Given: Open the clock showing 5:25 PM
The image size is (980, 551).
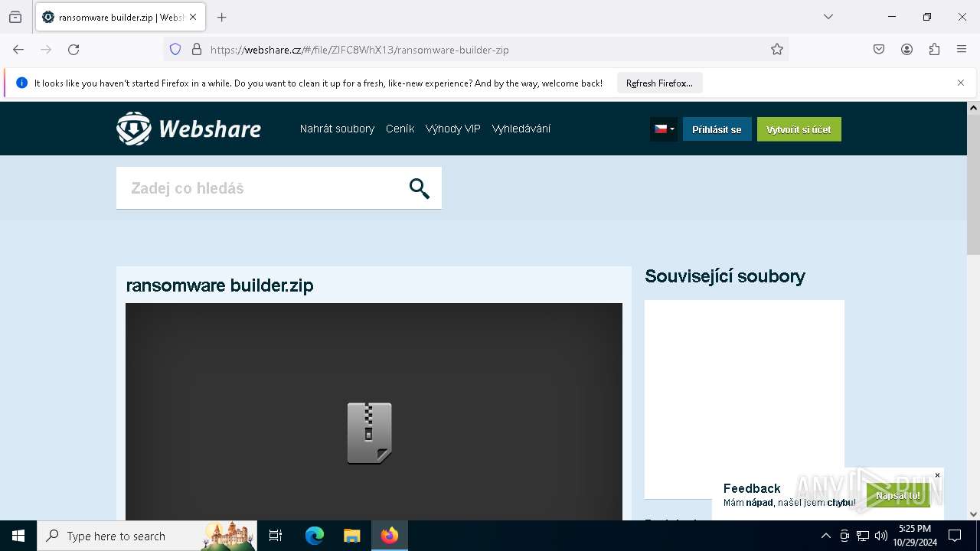Looking at the screenshot, I should (x=914, y=536).
